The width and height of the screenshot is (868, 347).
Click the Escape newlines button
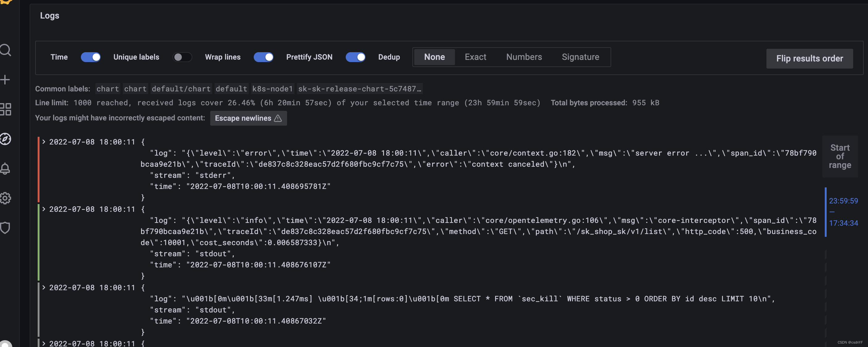[243, 118]
